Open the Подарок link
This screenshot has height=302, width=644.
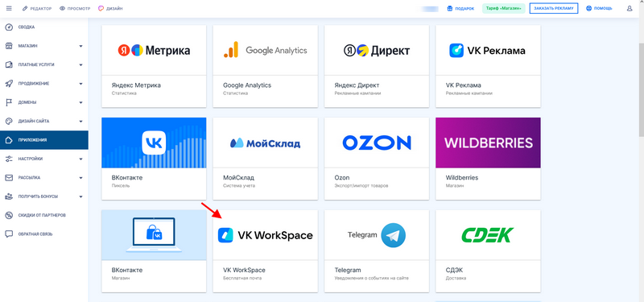(x=460, y=8)
